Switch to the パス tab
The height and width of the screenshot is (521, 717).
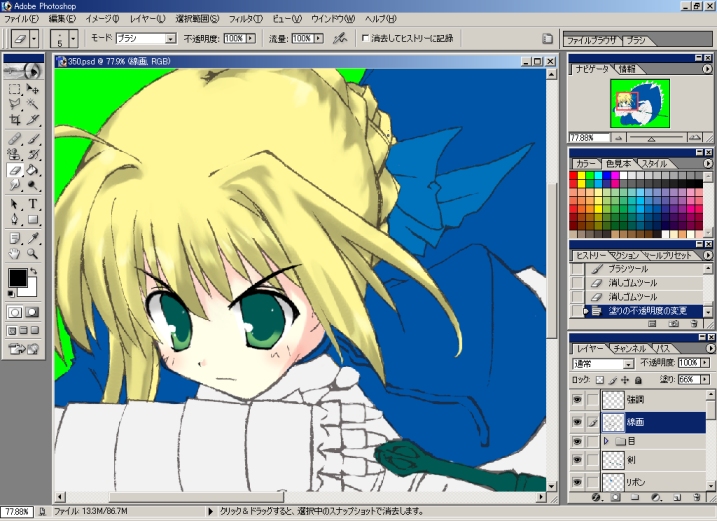click(x=661, y=349)
